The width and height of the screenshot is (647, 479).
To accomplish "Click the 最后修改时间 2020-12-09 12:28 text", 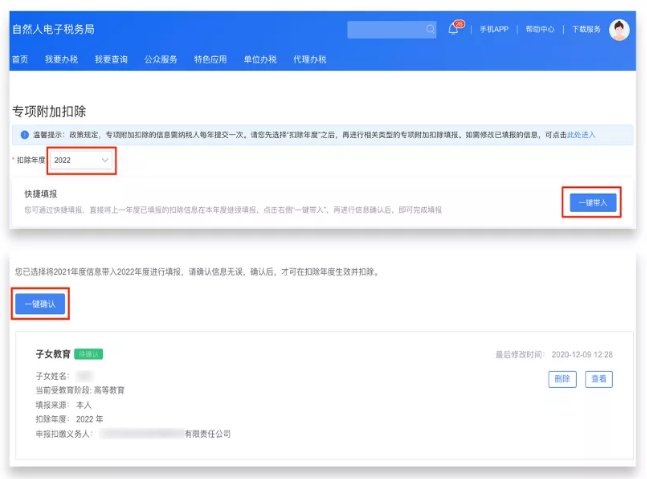I will [x=554, y=355].
